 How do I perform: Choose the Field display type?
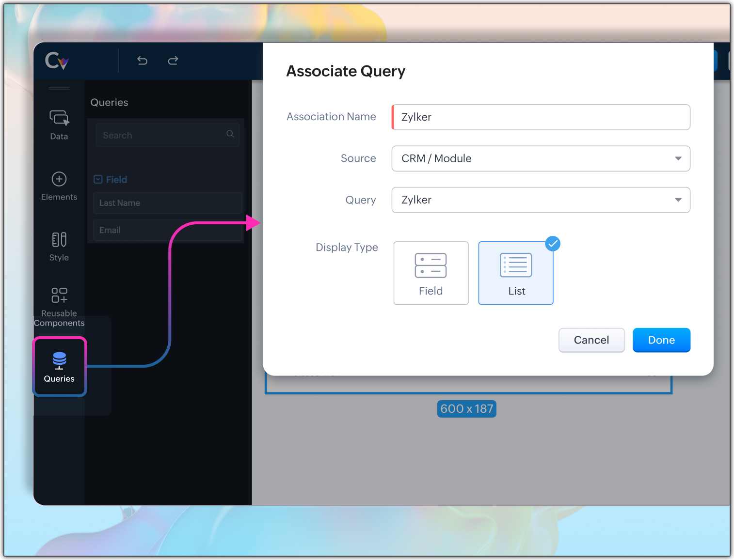click(x=431, y=273)
